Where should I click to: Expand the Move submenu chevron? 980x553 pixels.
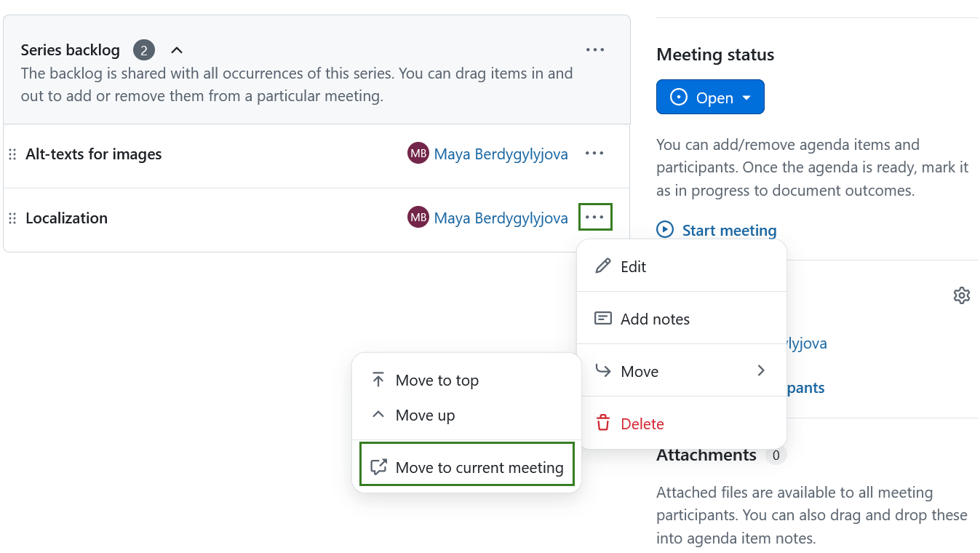pos(760,370)
